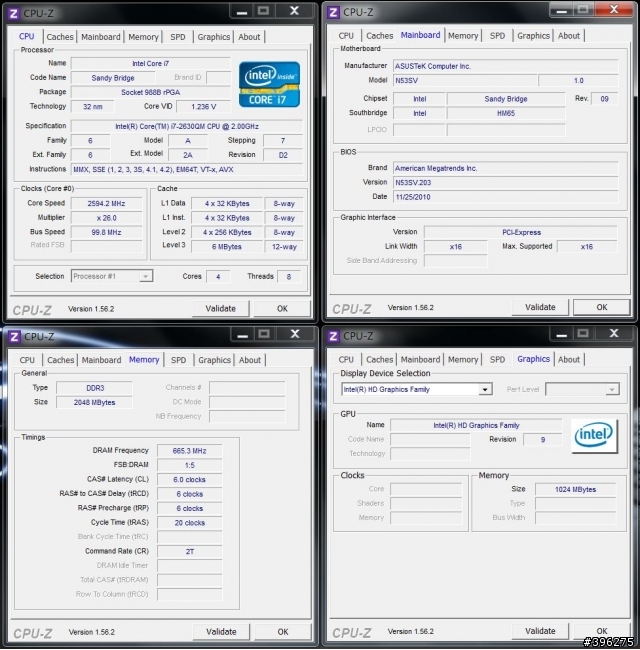640x650 pixels.
Task: Click the memory Size value 2048 MBytes
Action: (x=95, y=402)
